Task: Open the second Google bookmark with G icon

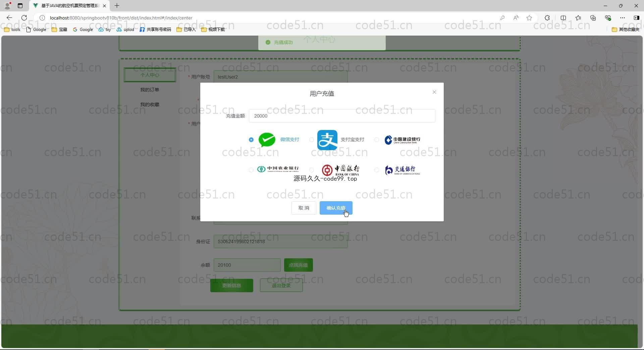Action: (83, 30)
